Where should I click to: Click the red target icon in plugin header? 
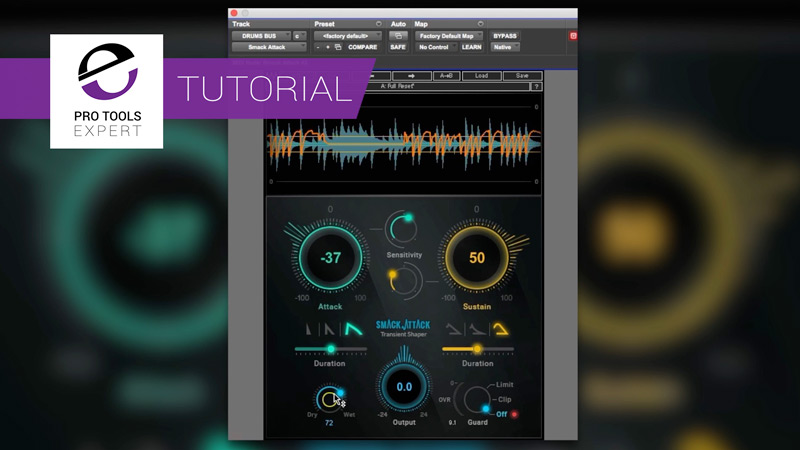[x=573, y=36]
